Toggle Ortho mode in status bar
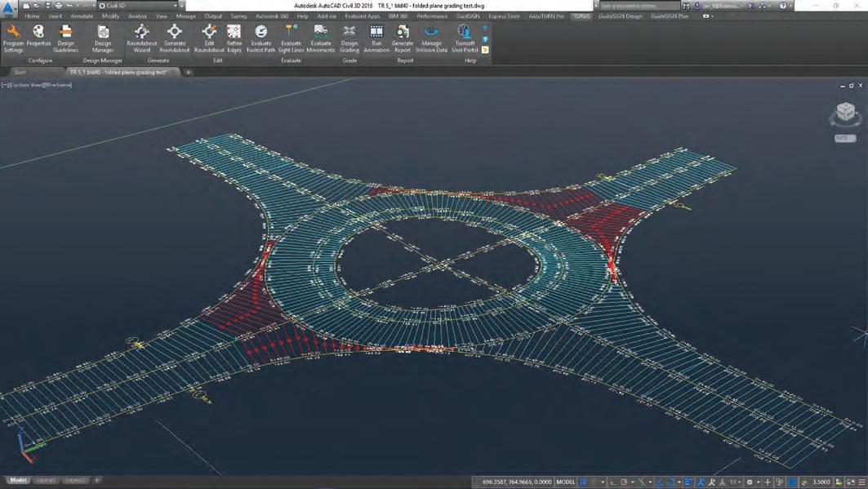Viewport: 868px width, 489px height. pyautogui.click(x=613, y=482)
